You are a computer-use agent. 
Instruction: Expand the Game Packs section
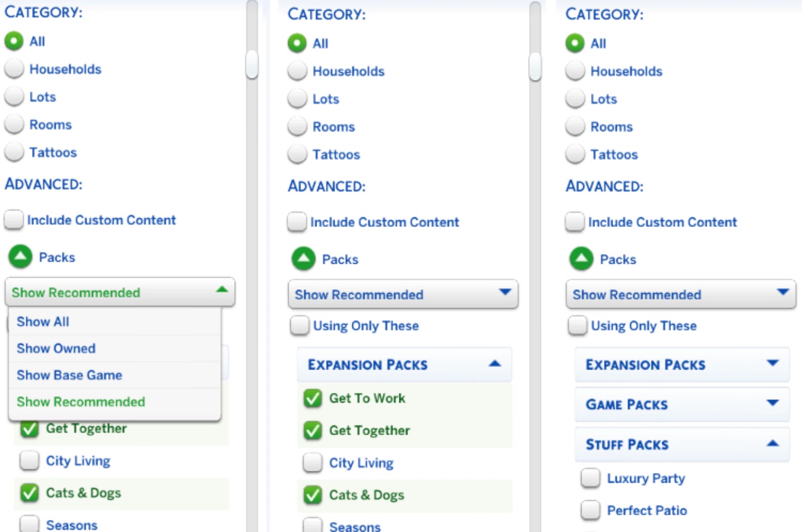[x=772, y=403]
